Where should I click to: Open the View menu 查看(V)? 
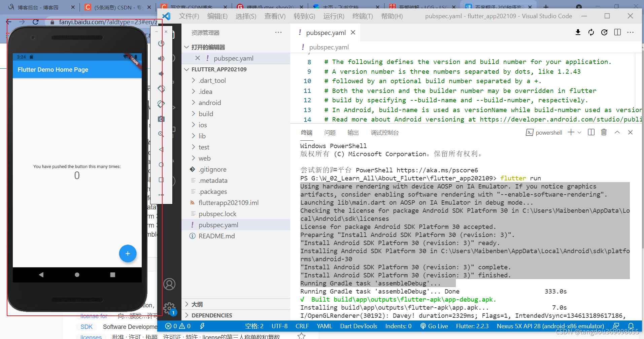click(x=275, y=16)
